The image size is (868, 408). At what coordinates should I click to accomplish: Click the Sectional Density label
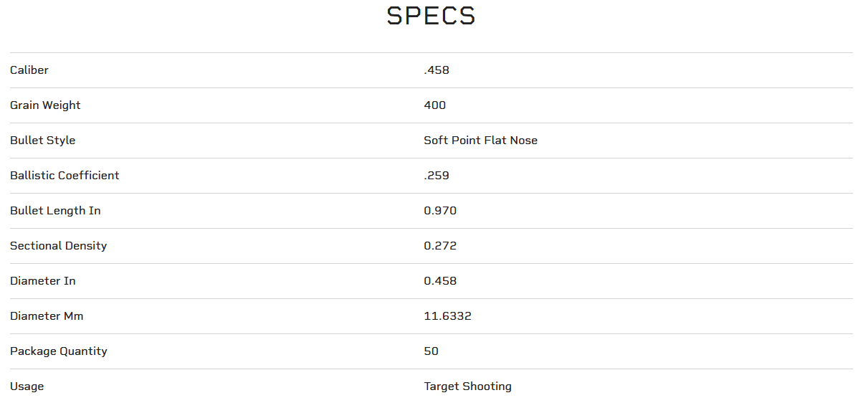(58, 246)
